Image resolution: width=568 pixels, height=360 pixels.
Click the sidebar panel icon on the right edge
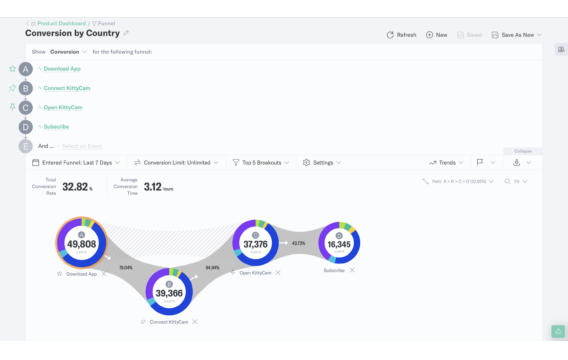561,50
